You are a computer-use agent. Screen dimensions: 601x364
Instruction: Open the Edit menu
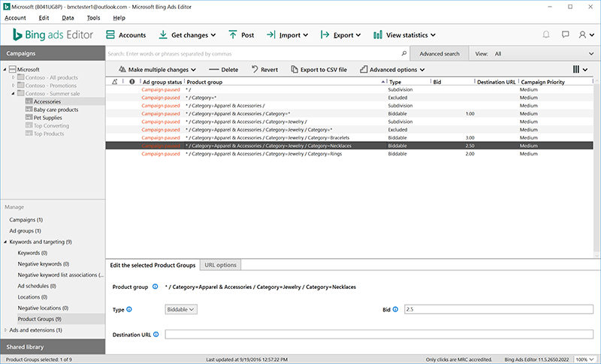(44, 17)
